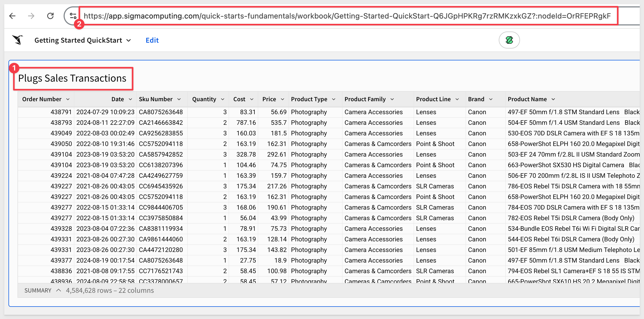The height and width of the screenshot is (319, 644).
Task: Select date cell 2024-07-29 10:09:23
Action: pyautogui.click(x=105, y=112)
